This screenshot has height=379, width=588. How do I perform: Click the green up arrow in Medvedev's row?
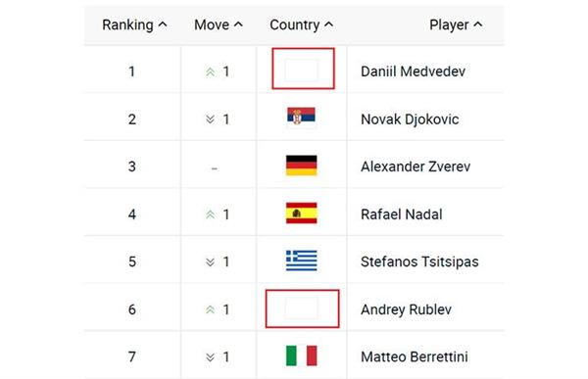pyautogui.click(x=210, y=71)
